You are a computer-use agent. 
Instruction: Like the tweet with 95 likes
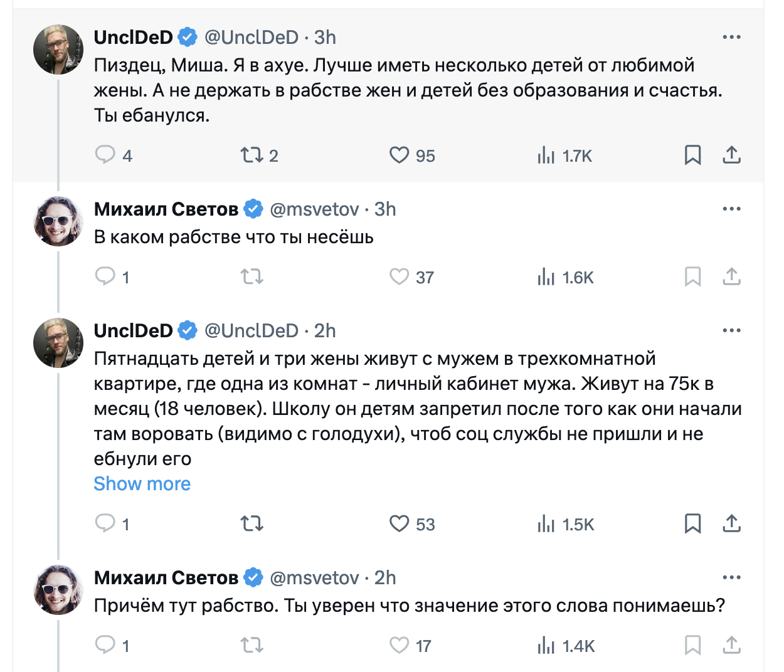399,155
